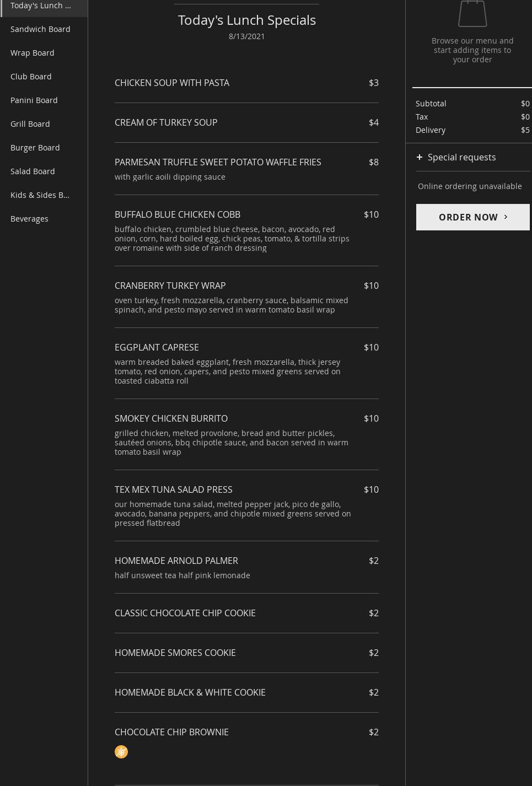The image size is (532, 786).
Task: Pick the Eggplant Caprese menu item
Action: [x=157, y=347]
